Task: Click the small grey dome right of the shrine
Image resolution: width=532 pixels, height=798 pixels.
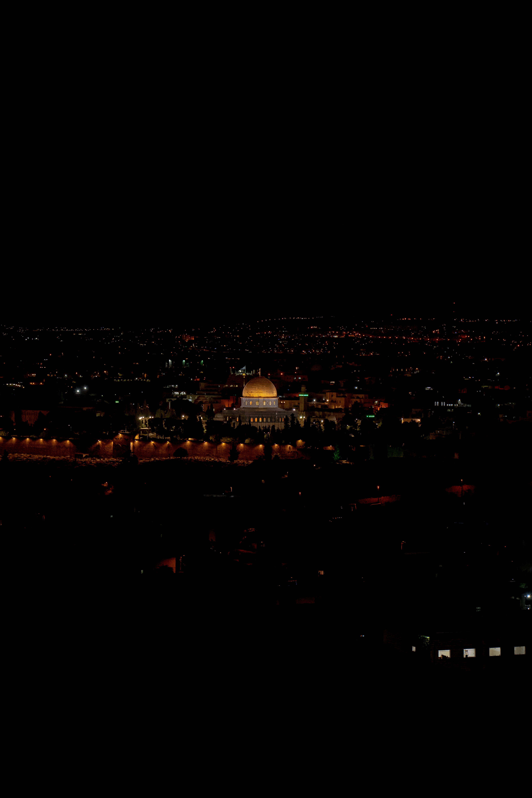Action: pyautogui.click(x=331, y=418)
